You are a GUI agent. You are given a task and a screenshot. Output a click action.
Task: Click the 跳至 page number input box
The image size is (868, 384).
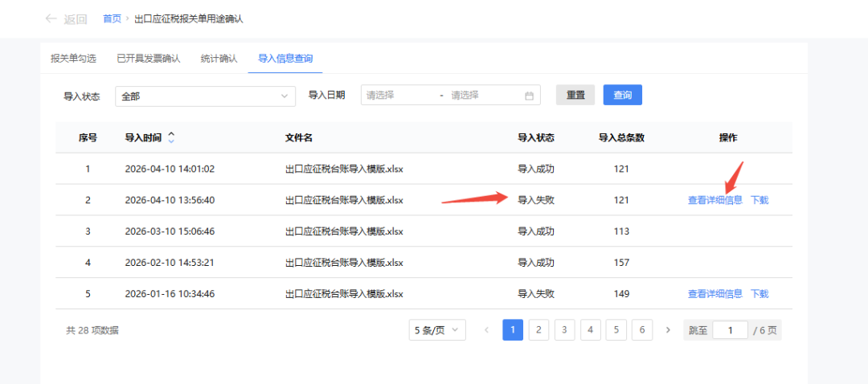click(730, 330)
